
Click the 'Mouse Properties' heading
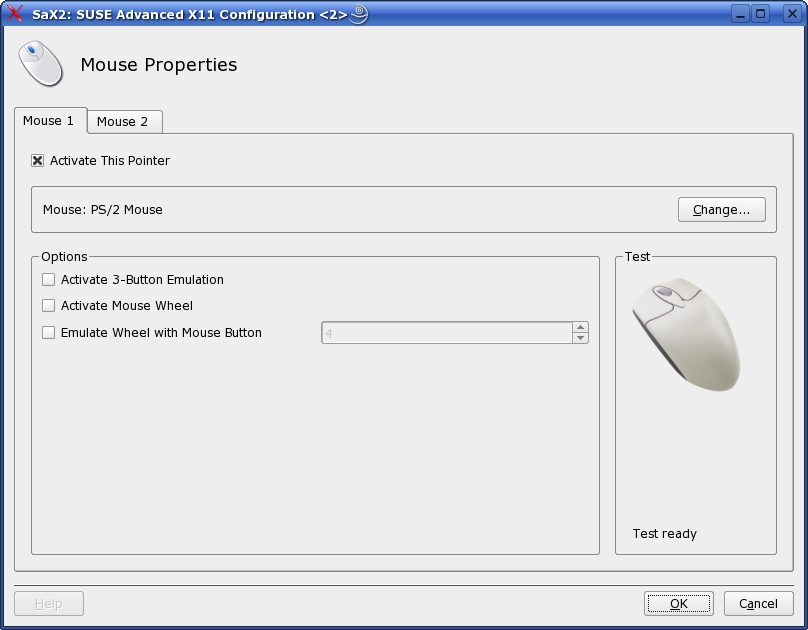(159, 65)
